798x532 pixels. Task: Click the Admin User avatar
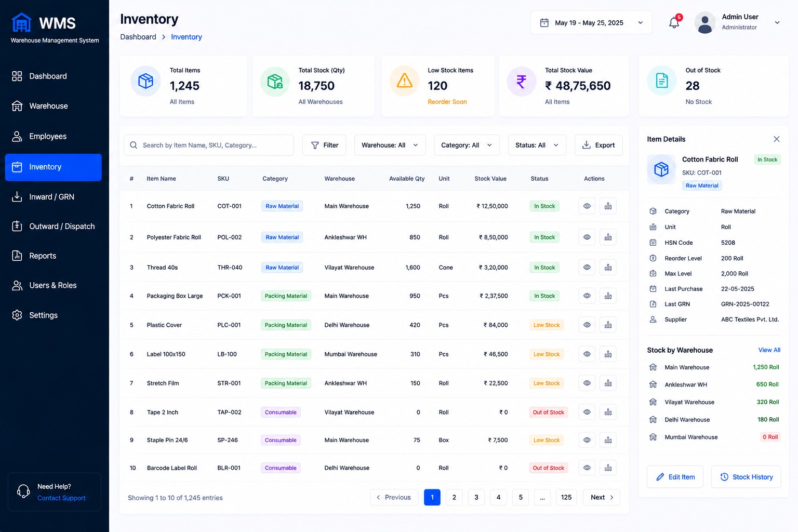(705, 23)
